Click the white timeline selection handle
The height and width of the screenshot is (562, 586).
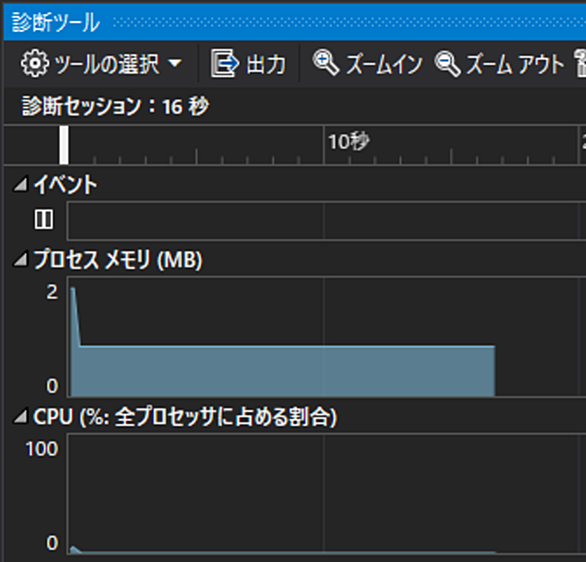point(64,145)
